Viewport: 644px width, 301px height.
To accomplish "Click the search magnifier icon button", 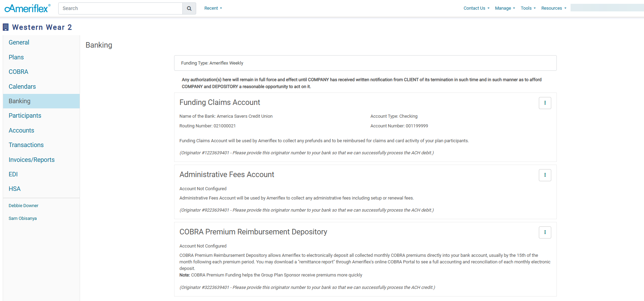I will pos(189,8).
